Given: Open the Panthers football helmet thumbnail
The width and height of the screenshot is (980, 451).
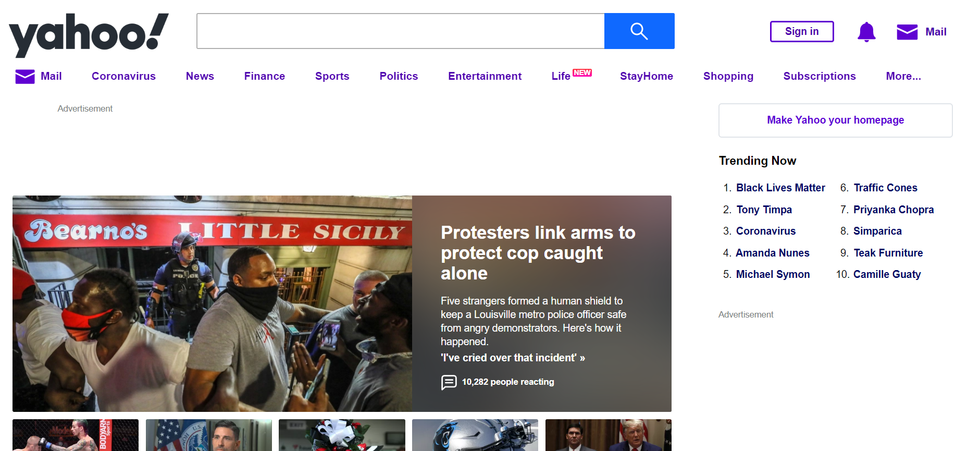Looking at the screenshot, I should coord(475,435).
